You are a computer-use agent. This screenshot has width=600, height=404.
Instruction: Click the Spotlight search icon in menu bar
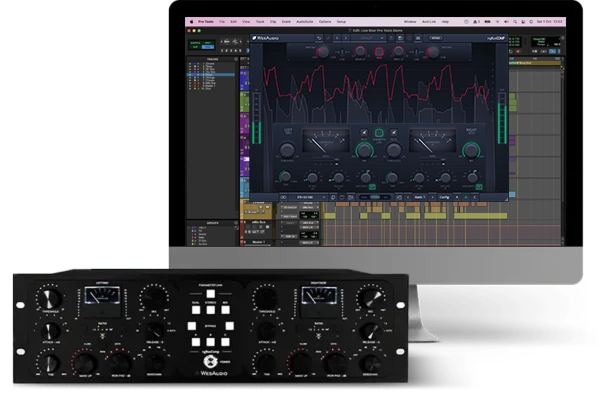(x=515, y=22)
